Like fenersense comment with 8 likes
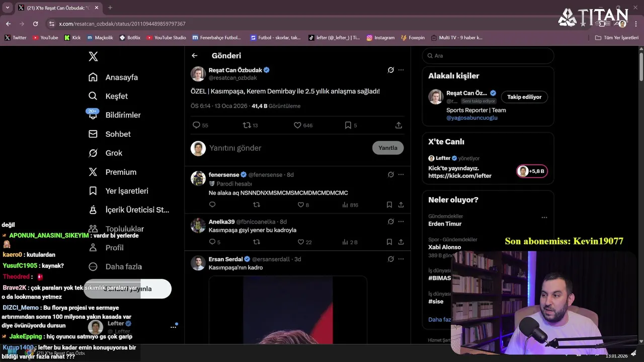Viewport: 644px width, 362px height. (303, 205)
